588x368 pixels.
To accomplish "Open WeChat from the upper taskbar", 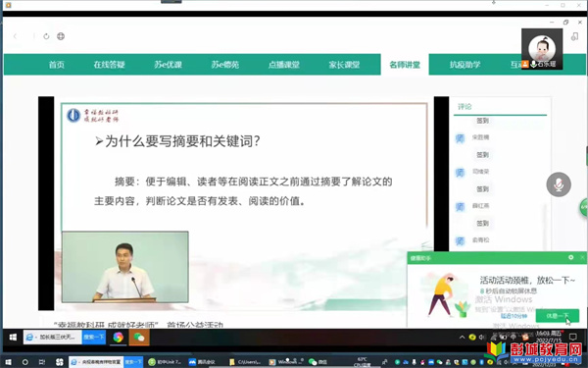I will [139, 338].
